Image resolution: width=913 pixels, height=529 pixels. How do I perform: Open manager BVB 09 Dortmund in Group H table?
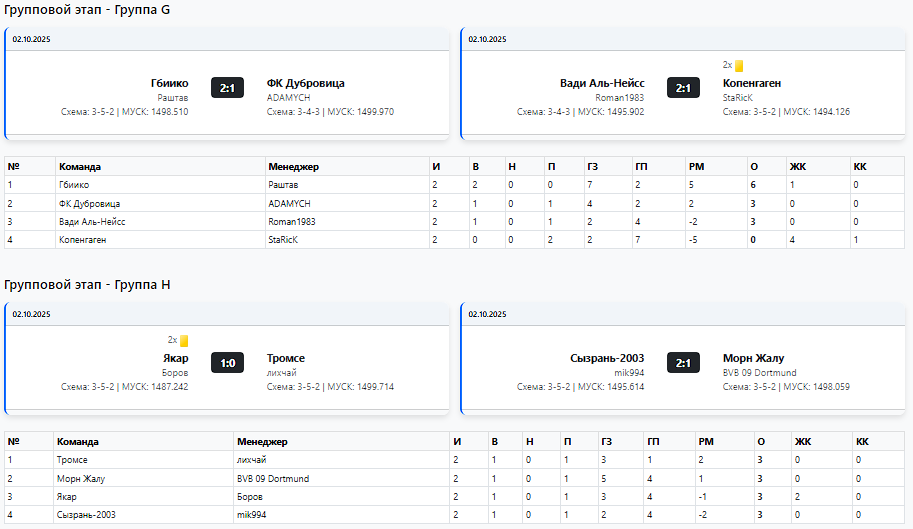pos(273,478)
